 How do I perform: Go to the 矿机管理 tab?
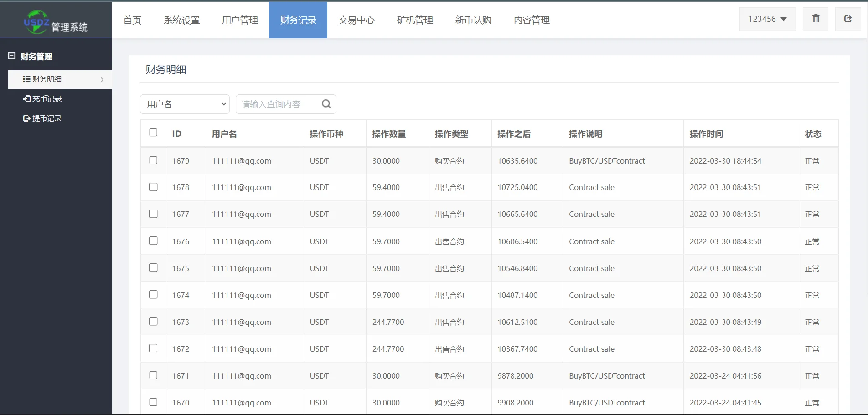pyautogui.click(x=415, y=20)
